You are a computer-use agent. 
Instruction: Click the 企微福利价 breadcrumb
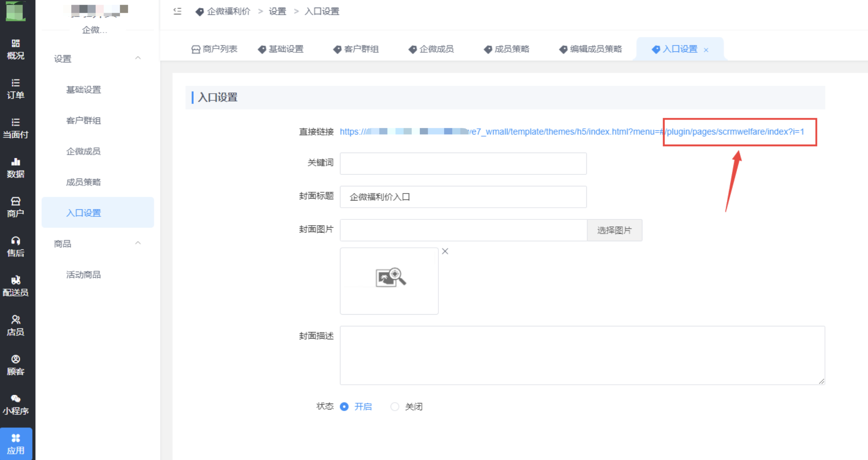[223, 11]
